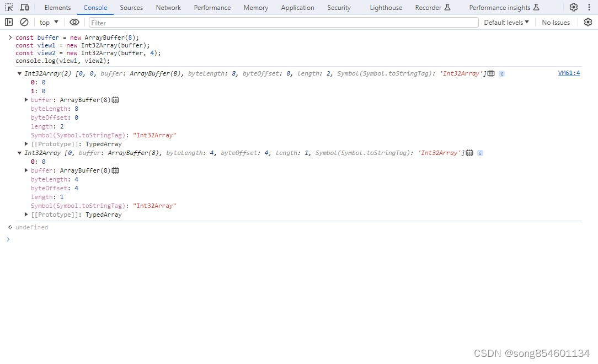The width and height of the screenshot is (598, 364).
Task: Open the Default levels dropdown
Action: click(506, 23)
